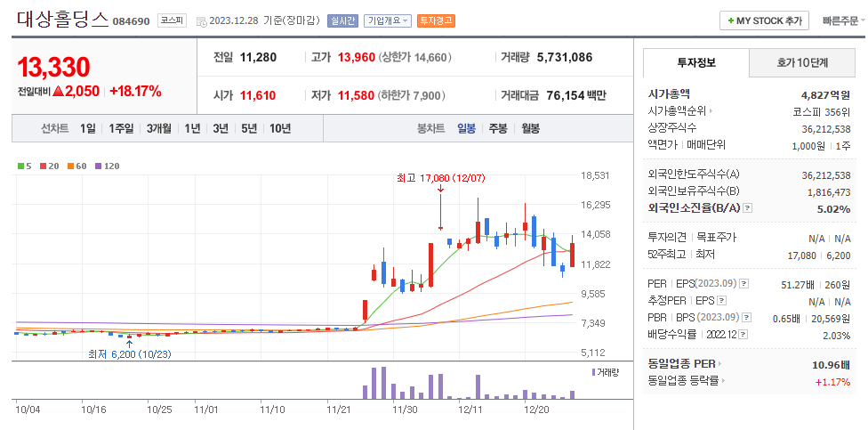
Task: Click the 최저 6,200 (10/23) chart marker
Action: click(130, 354)
